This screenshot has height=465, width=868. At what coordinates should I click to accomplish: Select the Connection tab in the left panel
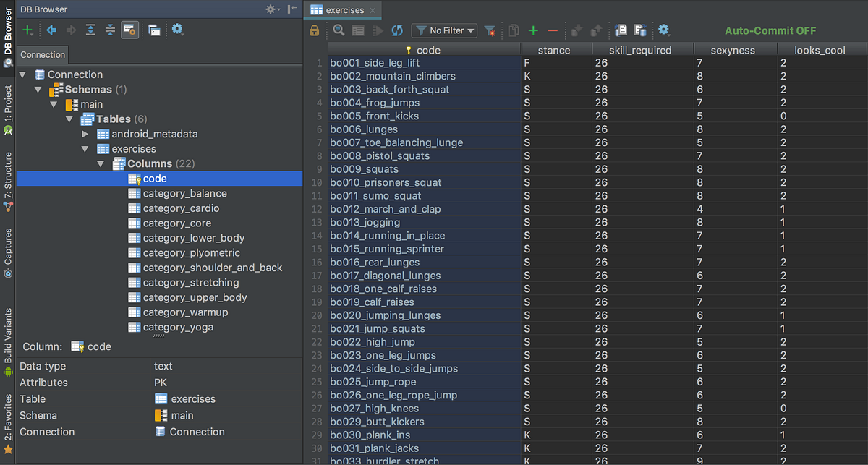coord(42,54)
